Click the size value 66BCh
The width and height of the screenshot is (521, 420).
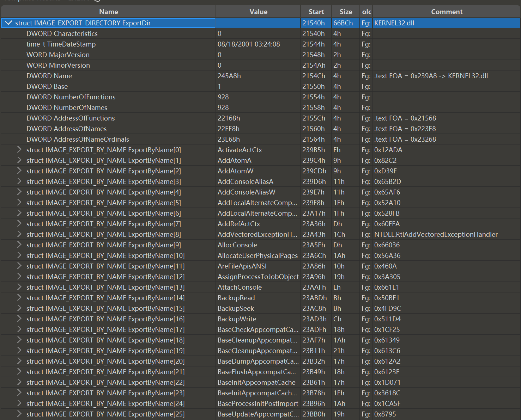[343, 23]
